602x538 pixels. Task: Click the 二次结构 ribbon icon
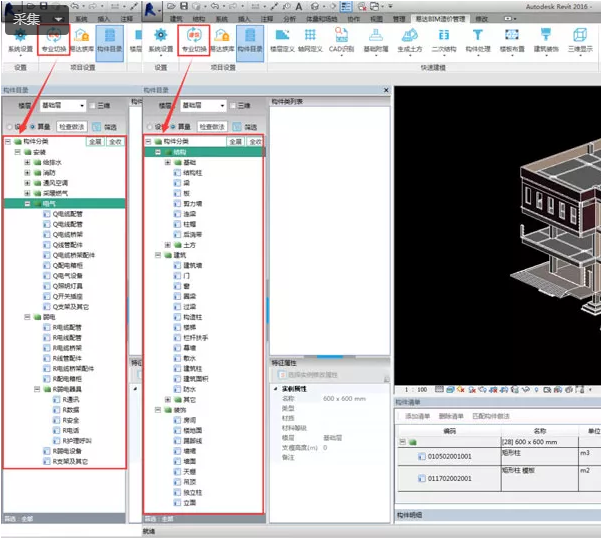pyautogui.click(x=444, y=40)
